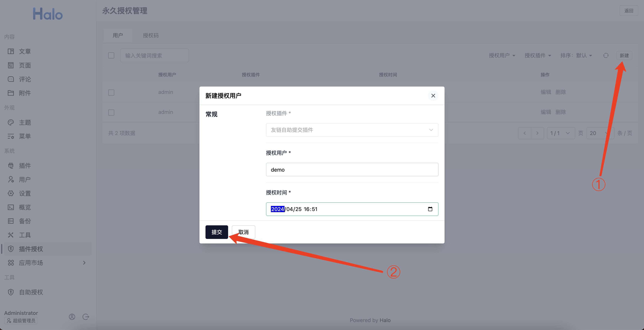The height and width of the screenshot is (330, 644).
Task: Click 删除 for the second admin row
Action: [x=560, y=112]
